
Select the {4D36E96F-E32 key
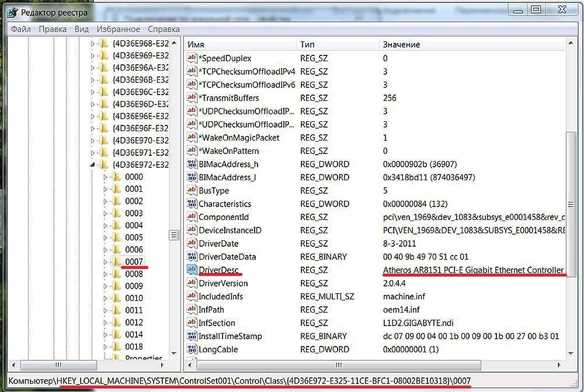140,128
